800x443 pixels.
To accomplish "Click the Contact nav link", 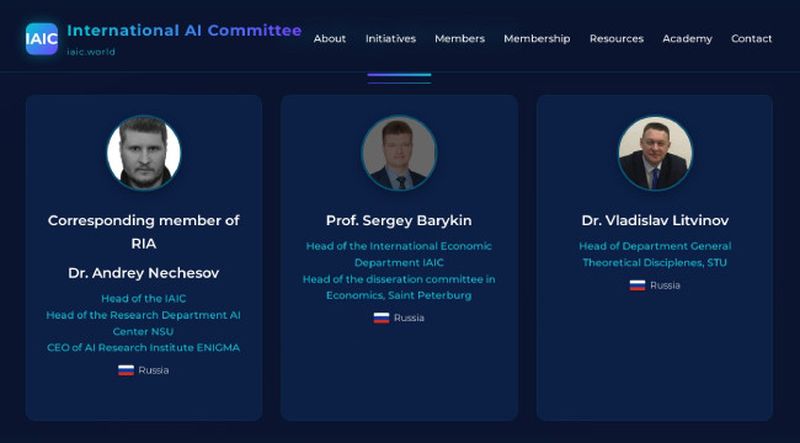I will click(x=751, y=39).
